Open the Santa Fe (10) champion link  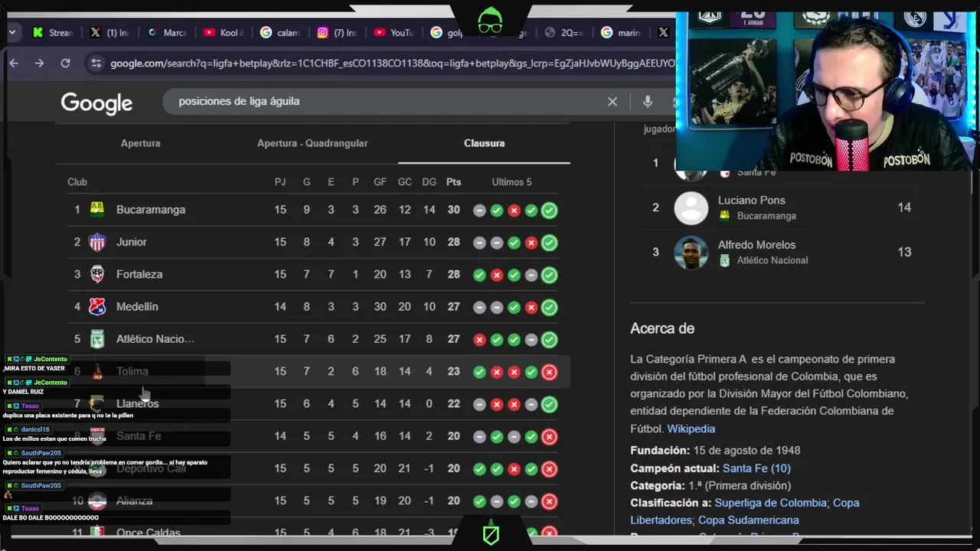(x=756, y=468)
